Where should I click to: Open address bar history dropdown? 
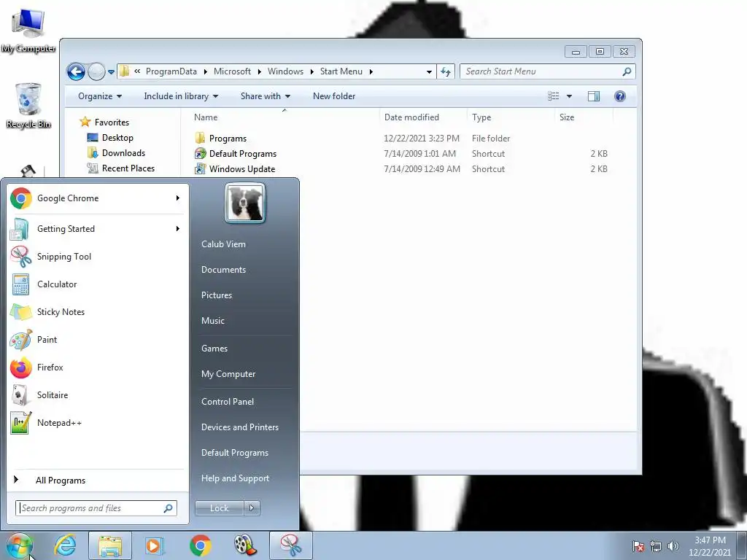[x=429, y=72]
